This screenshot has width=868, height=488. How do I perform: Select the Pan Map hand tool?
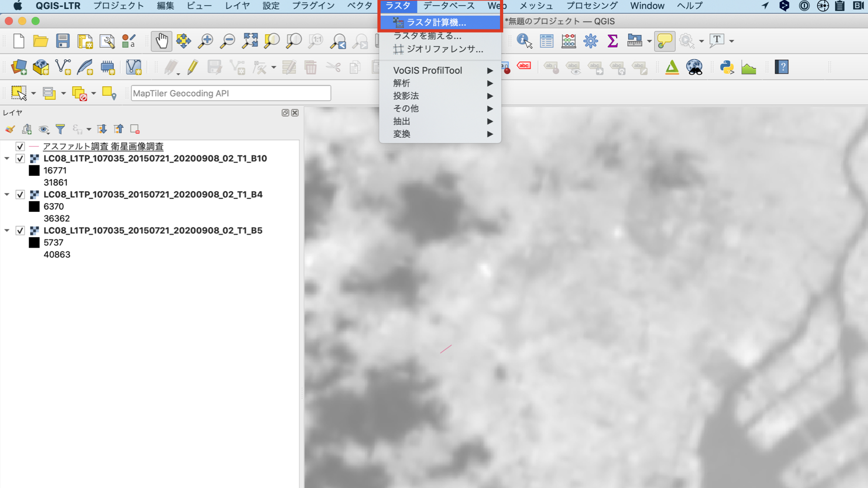click(161, 41)
